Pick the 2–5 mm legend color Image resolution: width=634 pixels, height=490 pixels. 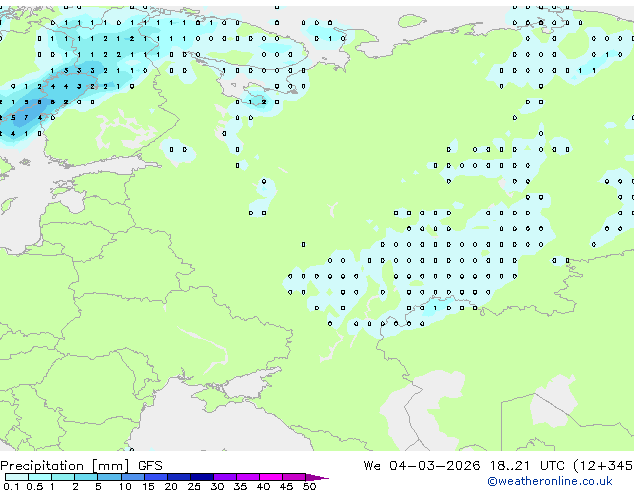pyautogui.click(x=86, y=477)
